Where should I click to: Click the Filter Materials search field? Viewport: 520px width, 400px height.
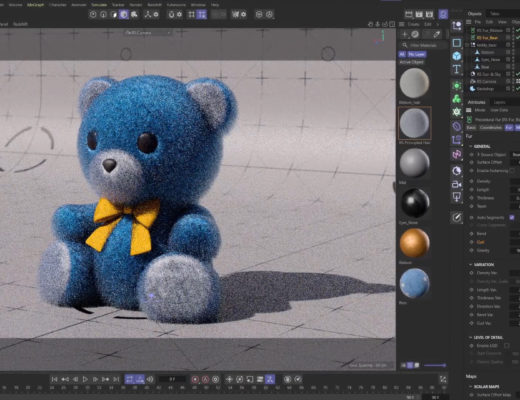point(424,45)
